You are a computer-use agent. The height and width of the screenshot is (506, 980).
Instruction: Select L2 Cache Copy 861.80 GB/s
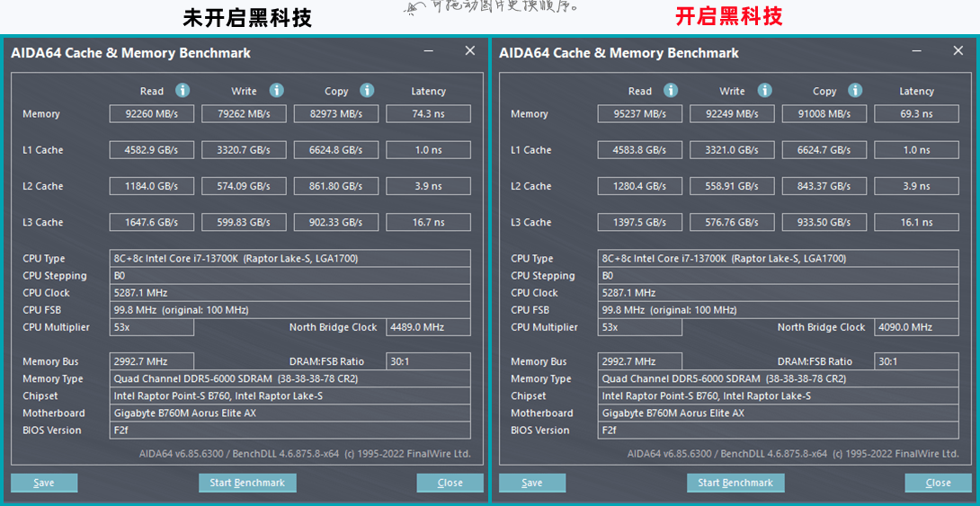[336, 186]
